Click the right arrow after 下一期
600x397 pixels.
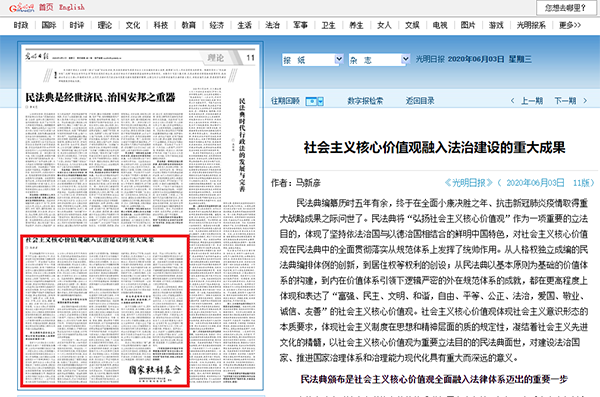click(x=585, y=101)
